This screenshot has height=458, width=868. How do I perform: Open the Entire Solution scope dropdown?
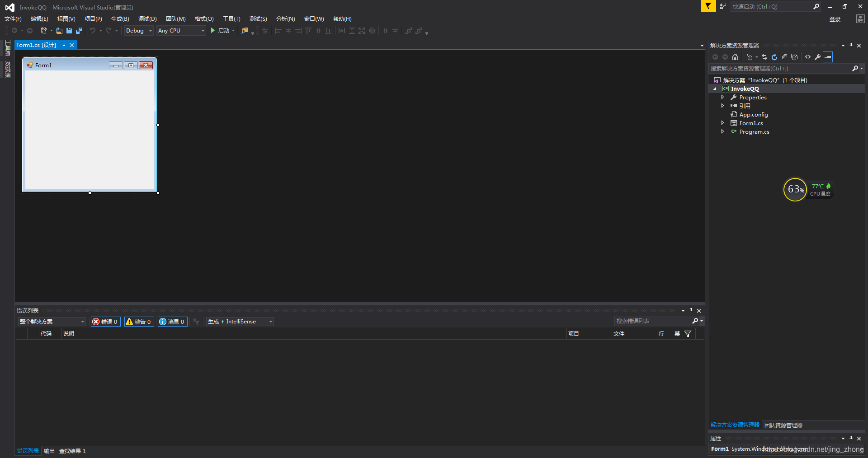coord(52,322)
